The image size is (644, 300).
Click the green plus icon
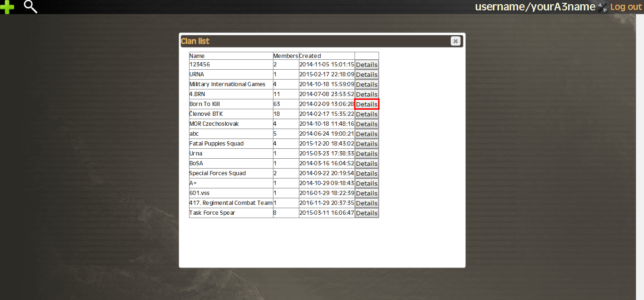7,7
